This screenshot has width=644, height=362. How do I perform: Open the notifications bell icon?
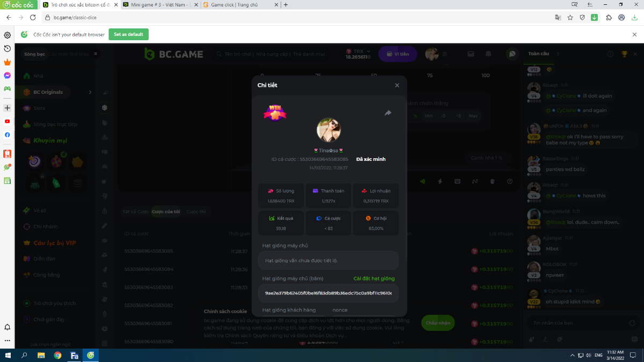coord(488,54)
